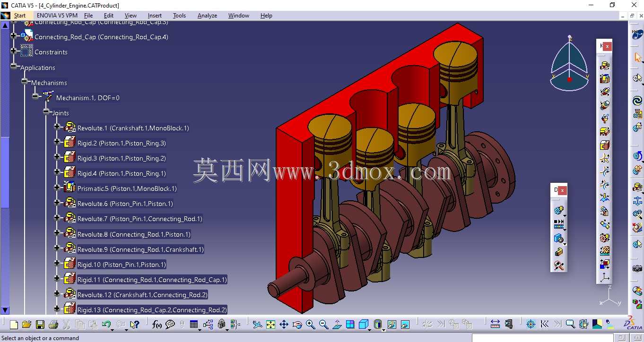Image resolution: width=644 pixels, height=342 pixels.
Task: Select Rigid.13 Connecting_Rod_Cap.2 joint
Action: pos(152,310)
